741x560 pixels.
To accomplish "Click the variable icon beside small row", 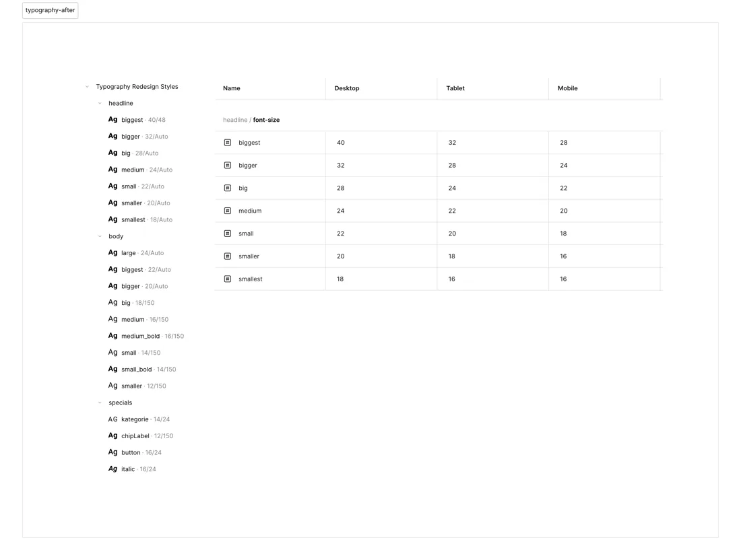I will click(227, 234).
